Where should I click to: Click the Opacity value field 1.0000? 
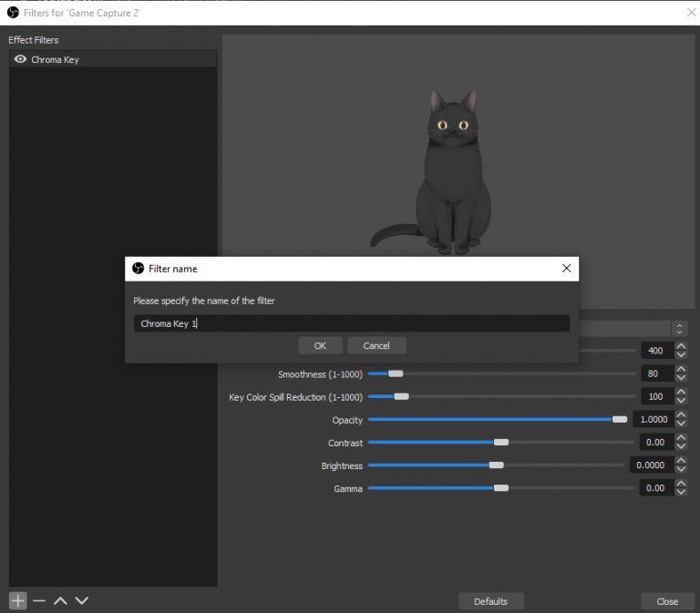pos(654,419)
